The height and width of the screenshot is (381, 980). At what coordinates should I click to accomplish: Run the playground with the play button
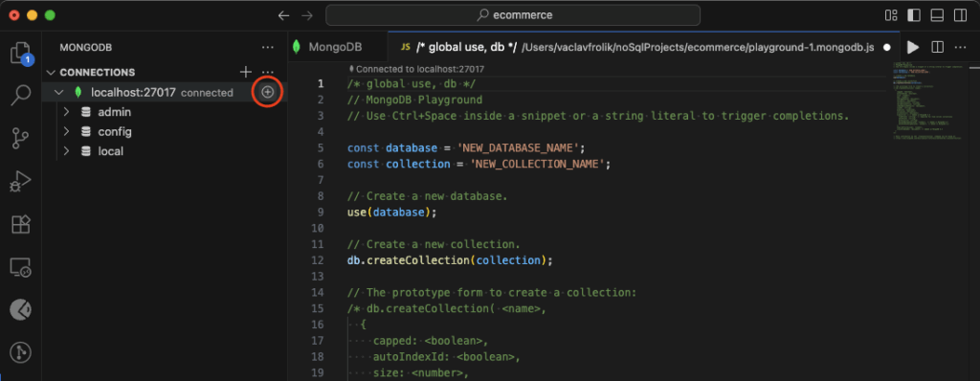point(913,47)
